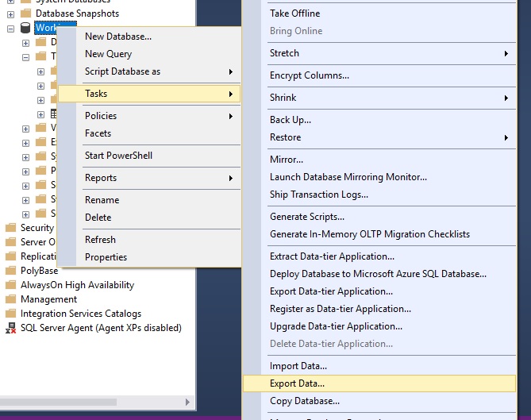Image resolution: width=531 pixels, height=420 pixels.
Task: Open Properties from the context menu
Action: click(x=106, y=257)
